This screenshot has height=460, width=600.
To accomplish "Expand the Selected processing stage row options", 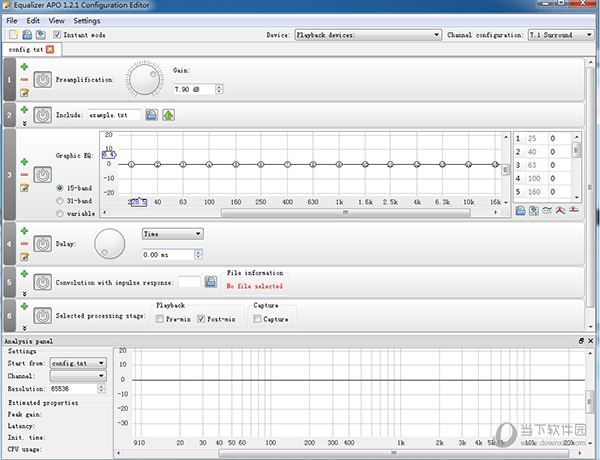I will (x=24, y=328).
